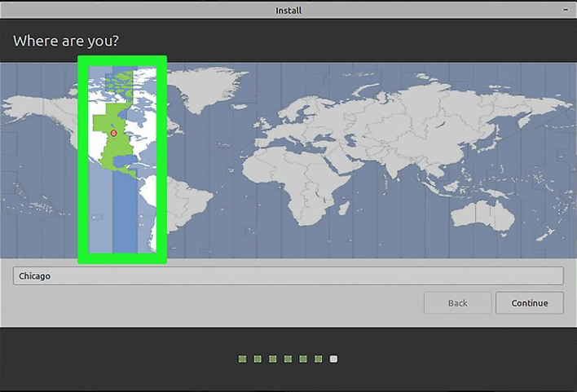
Task: Click the Install window title bar
Action: [x=288, y=10]
